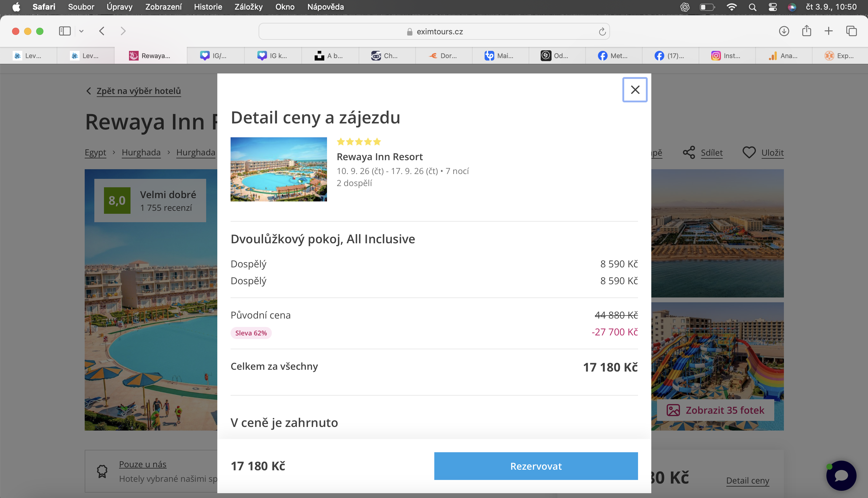Open a new tab with plus icon

tap(828, 31)
